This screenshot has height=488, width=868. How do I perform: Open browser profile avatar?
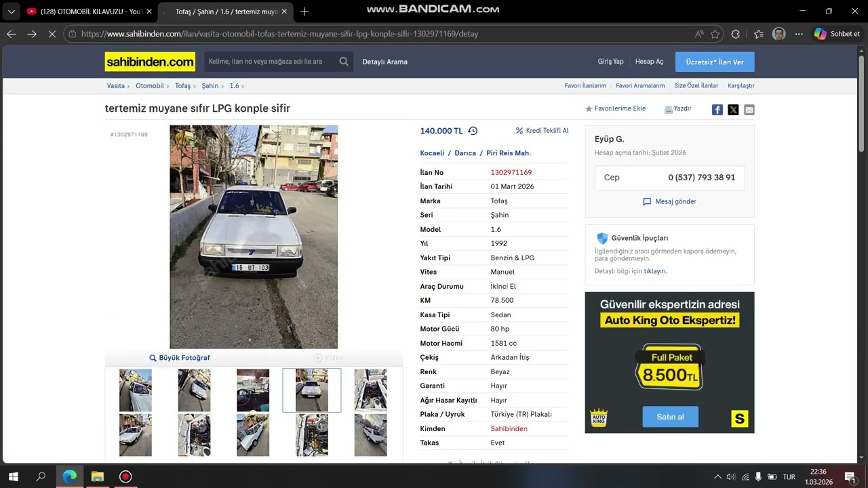coord(779,34)
